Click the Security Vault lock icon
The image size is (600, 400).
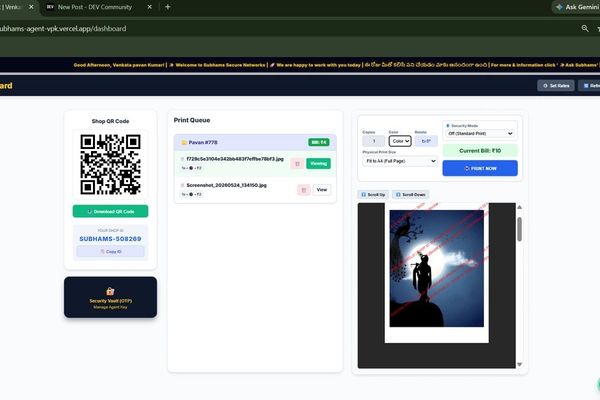pos(110,291)
